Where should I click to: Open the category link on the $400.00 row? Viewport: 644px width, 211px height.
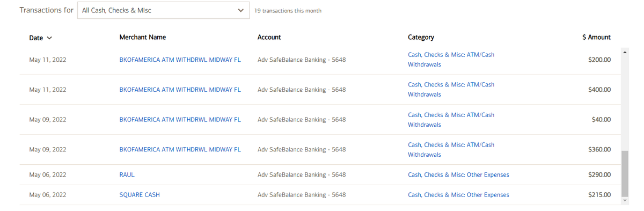click(451, 90)
